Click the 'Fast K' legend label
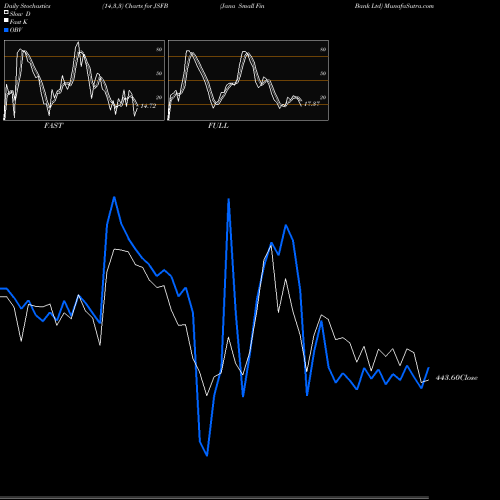500x500 pixels. point(19,22)
